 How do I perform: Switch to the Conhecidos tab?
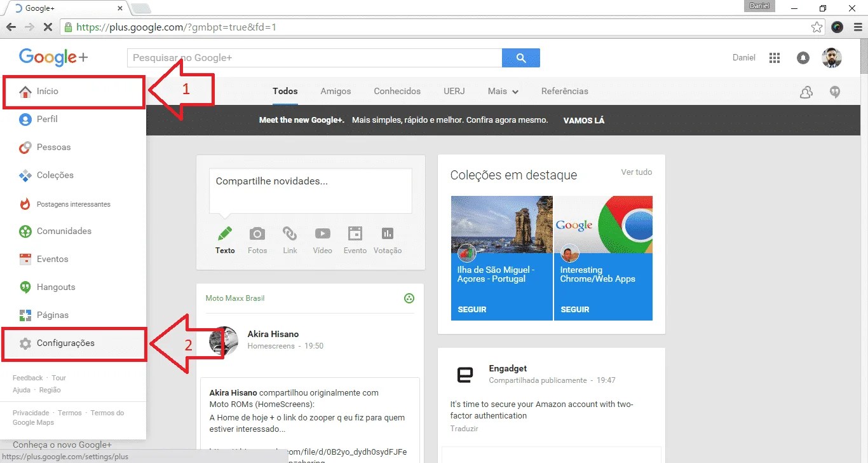[397, 92]
